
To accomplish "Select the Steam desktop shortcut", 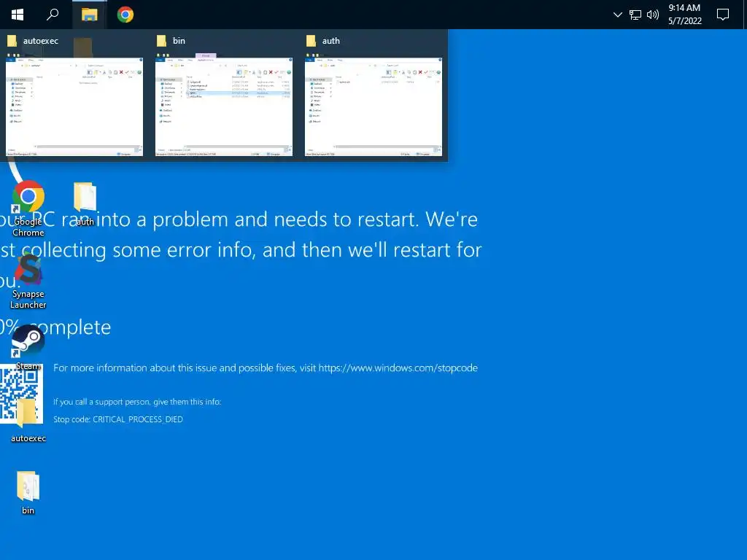I will pos(28,348).
